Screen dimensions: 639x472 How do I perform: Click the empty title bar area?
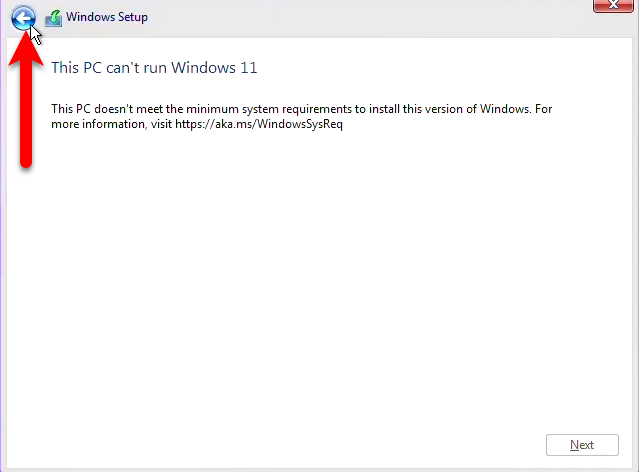point(367,18)
